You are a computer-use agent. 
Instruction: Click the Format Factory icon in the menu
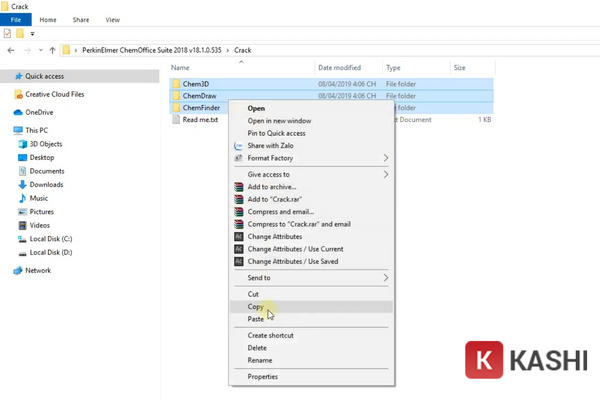tap(239, 158)
